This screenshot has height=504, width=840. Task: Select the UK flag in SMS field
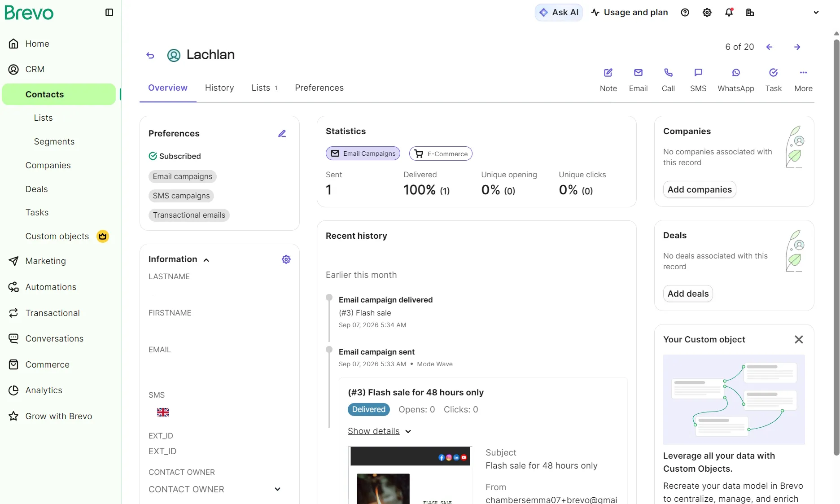click(163, 412)
